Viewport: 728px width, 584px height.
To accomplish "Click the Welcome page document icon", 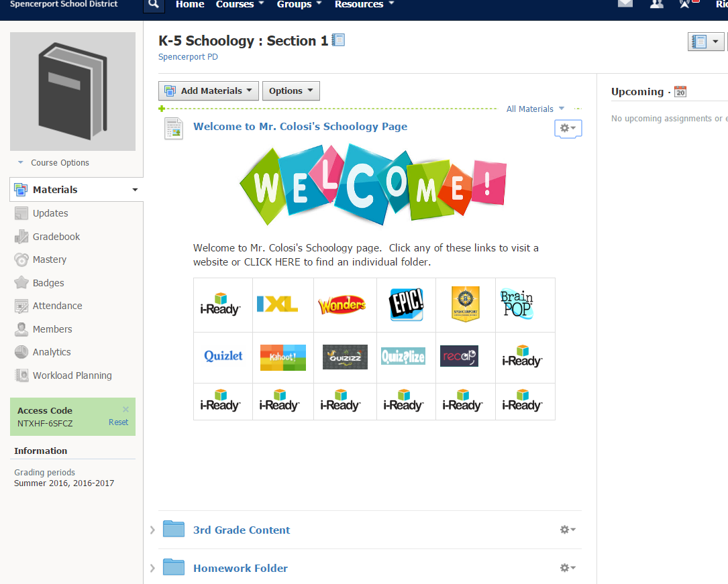I will click(174, 128).
